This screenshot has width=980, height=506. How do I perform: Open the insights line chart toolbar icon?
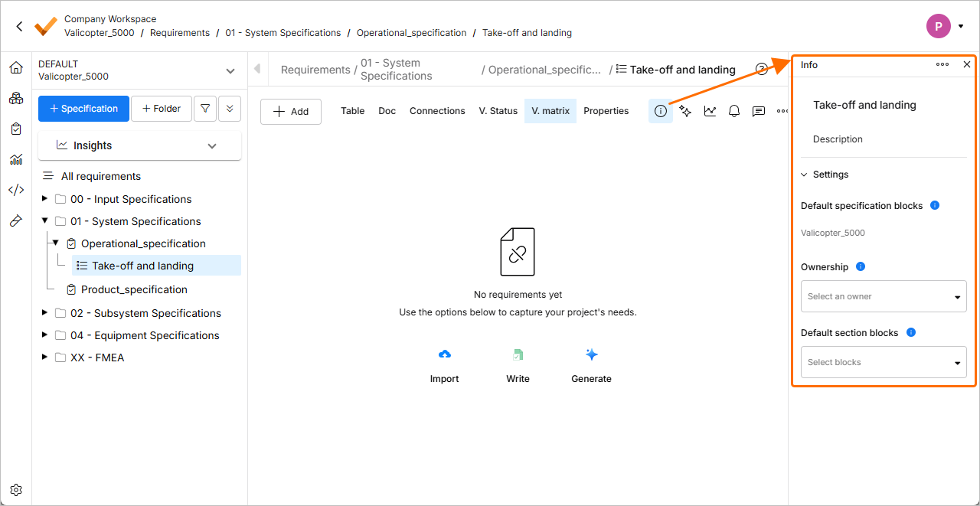(710, 111)
